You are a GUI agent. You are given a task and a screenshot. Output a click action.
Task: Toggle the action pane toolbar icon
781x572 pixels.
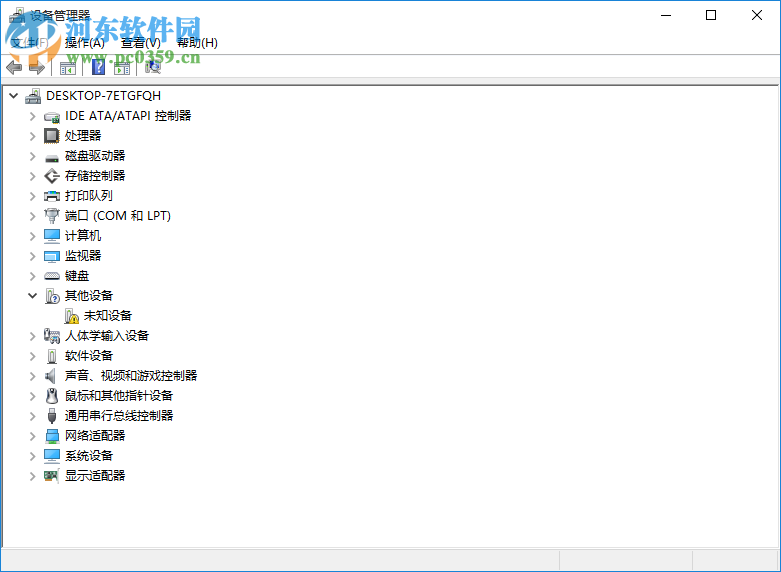tap(122, 68)
